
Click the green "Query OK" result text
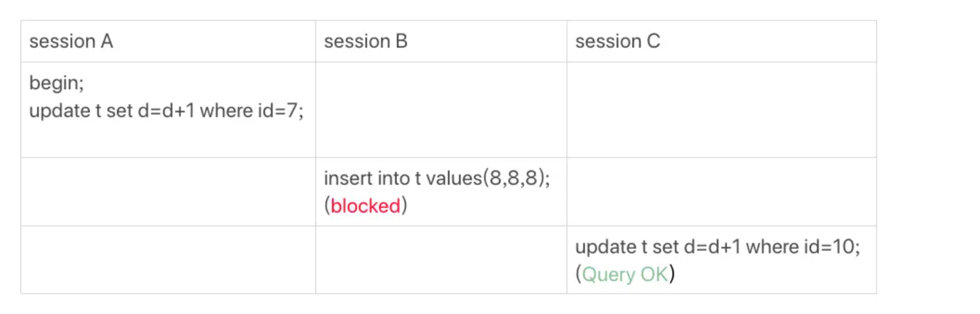tap(625, 275)
